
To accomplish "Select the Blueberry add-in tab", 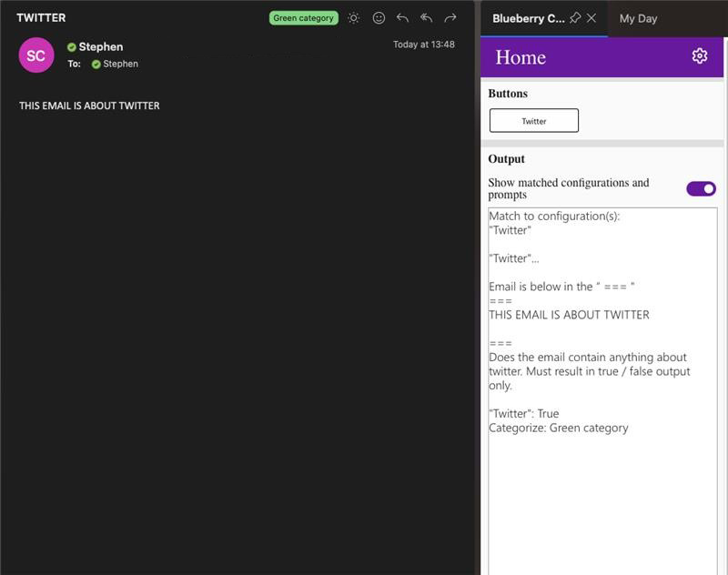I will click(528, 17).
